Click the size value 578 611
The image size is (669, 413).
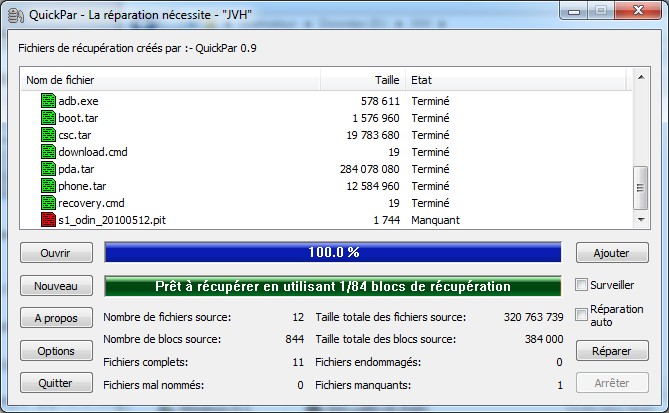[380, 101]
